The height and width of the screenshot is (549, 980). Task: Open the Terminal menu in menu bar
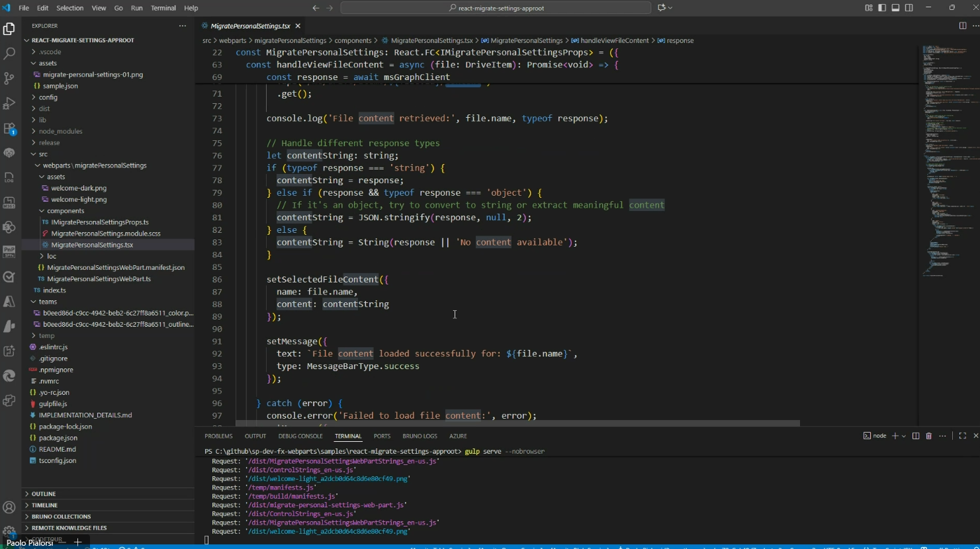coord(163,8)
